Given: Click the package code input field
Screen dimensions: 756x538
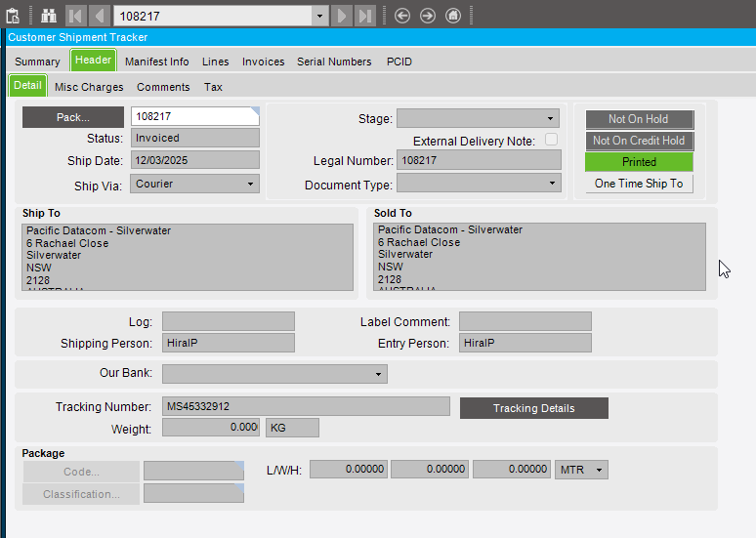Looking at the screenshot, I should tap(193, 471).
